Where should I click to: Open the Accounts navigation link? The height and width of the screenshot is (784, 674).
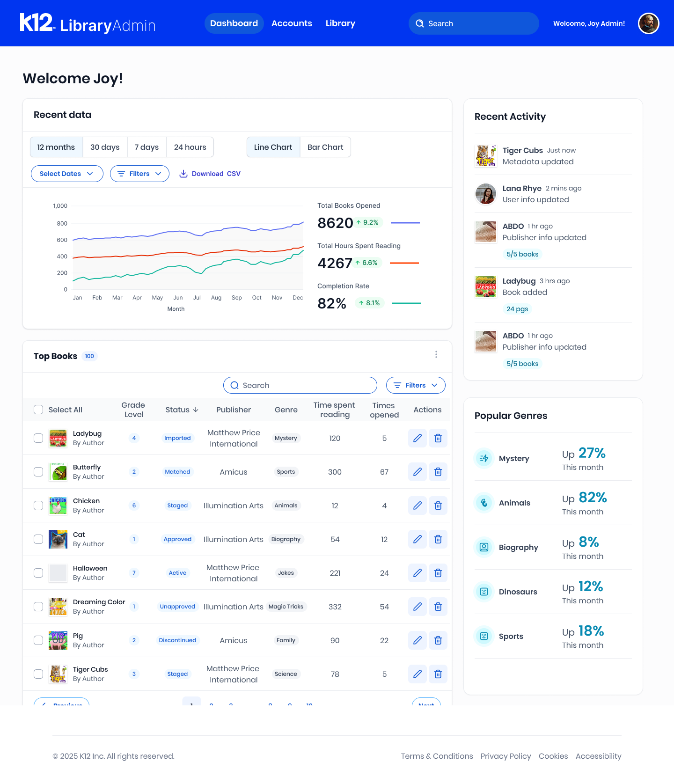(292, 23)
